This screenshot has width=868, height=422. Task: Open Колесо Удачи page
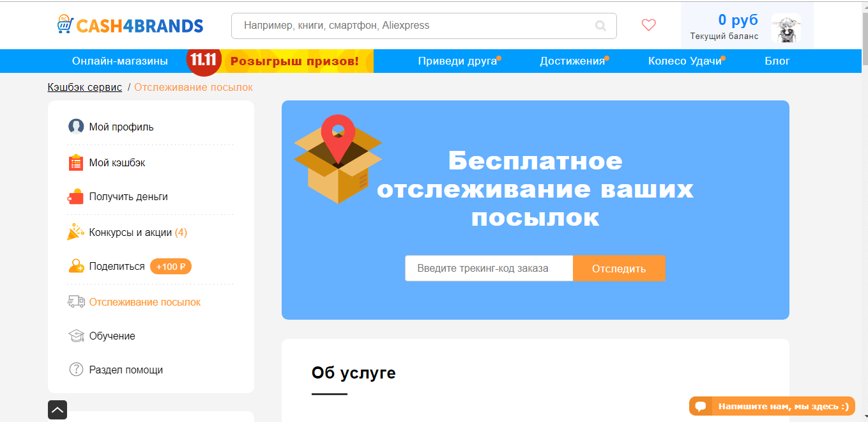(684, 61)
